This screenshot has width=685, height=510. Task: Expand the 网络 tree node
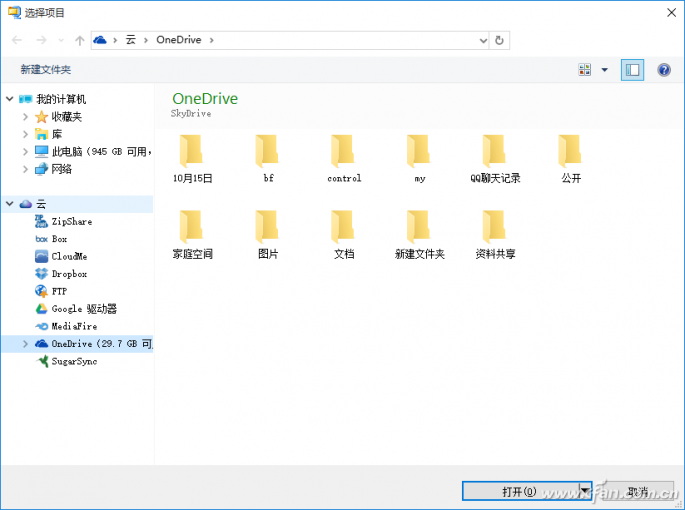click(25, 169)
